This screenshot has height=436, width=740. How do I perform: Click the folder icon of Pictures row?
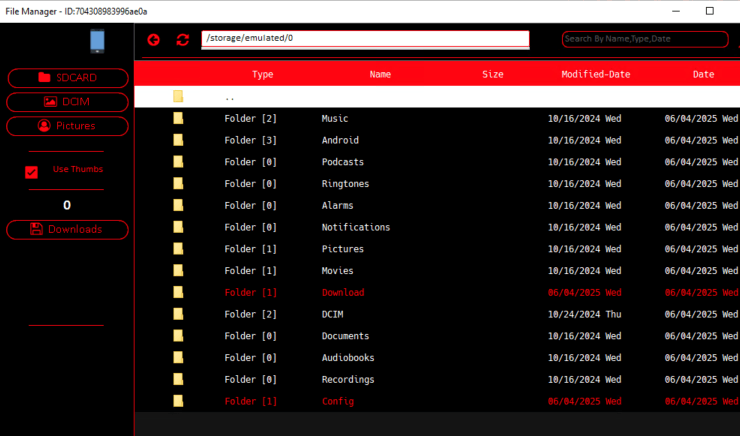[178, 248]
